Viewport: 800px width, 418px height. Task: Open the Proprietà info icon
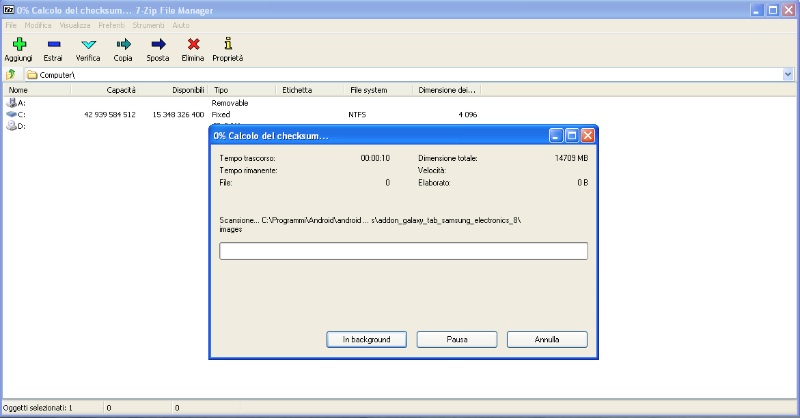click(x=228, y=44)
